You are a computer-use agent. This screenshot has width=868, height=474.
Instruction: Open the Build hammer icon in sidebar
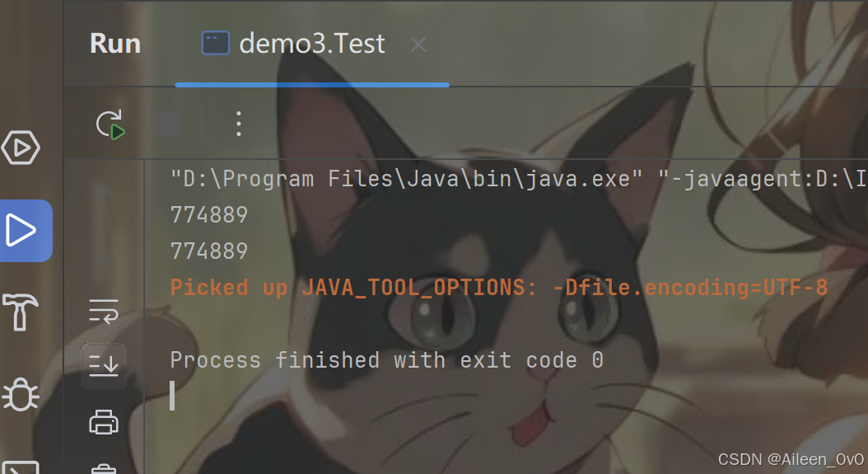pyautogui.click(x=21, y=312)
